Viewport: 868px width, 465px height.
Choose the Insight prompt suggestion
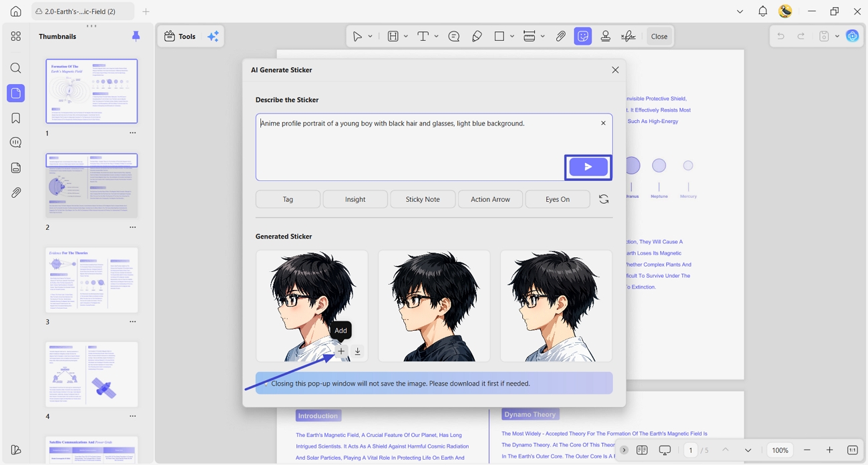coord(355,199)
